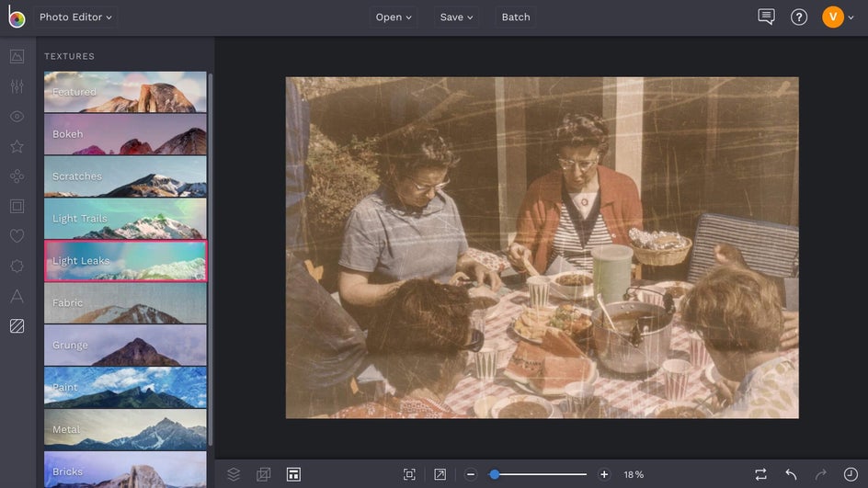Open the help question mark icon
868x488 pixels.
(x=799, y=17)
